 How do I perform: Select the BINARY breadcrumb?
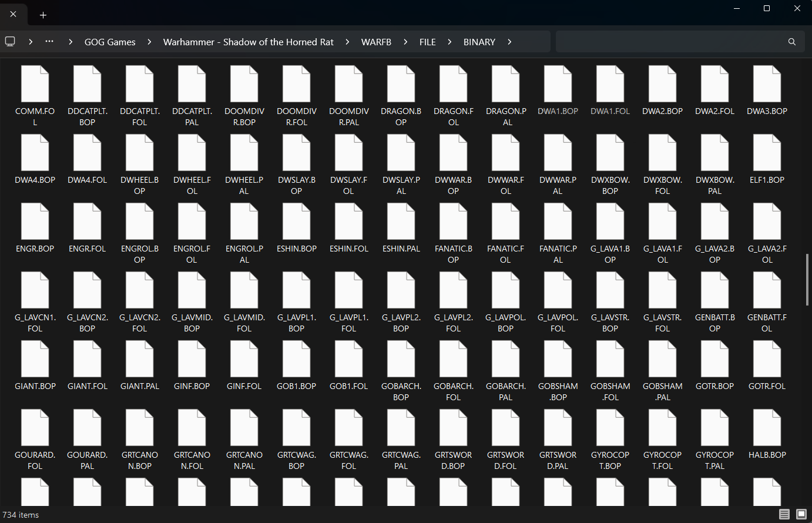[x=479, y=42]
